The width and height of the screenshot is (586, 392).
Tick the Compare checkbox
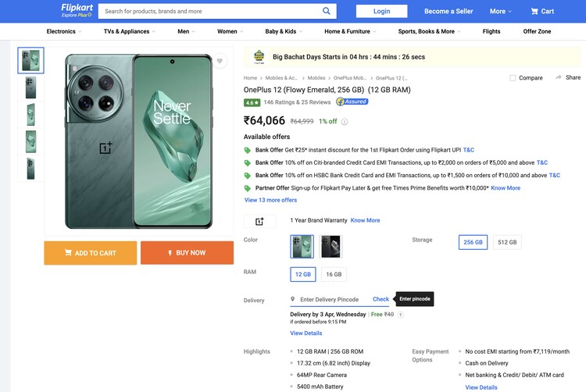click(x=513, y=78)
